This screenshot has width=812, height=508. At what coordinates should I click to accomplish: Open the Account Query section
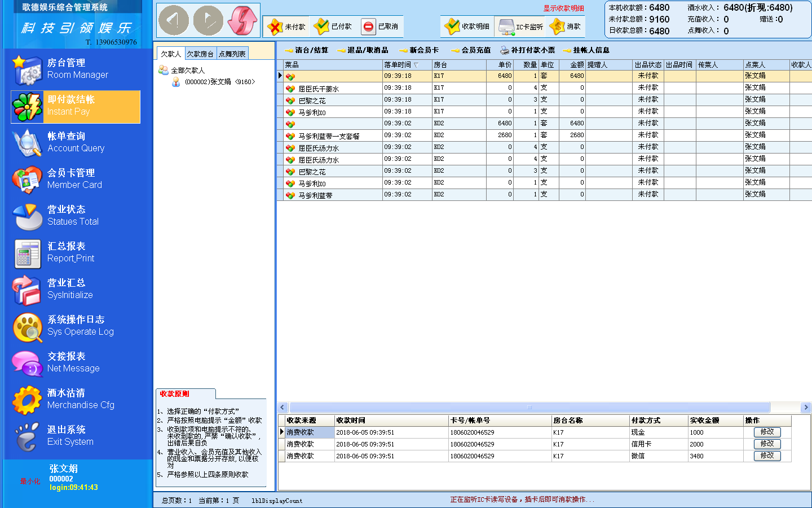coord(76,142)
